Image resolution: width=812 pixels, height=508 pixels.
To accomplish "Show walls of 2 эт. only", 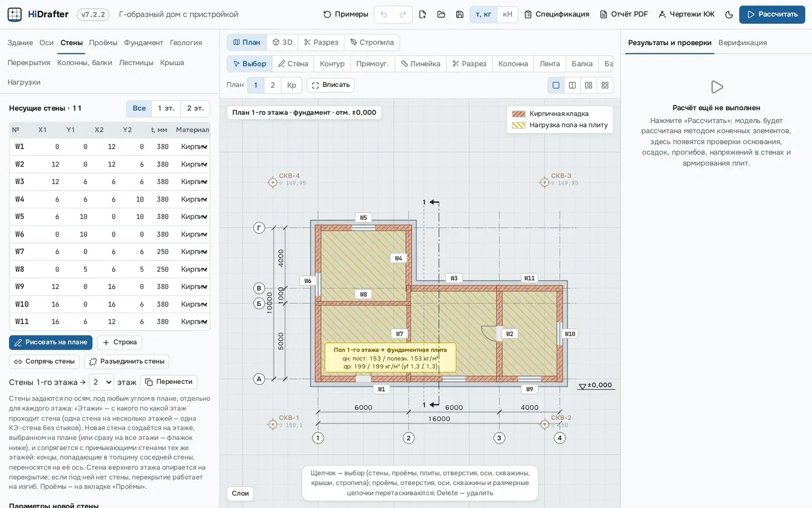I will click(195, 108).
